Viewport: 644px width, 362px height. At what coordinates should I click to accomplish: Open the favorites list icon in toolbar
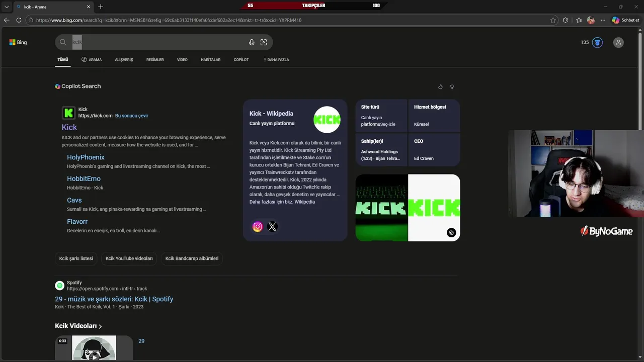[x=579, y=20]
